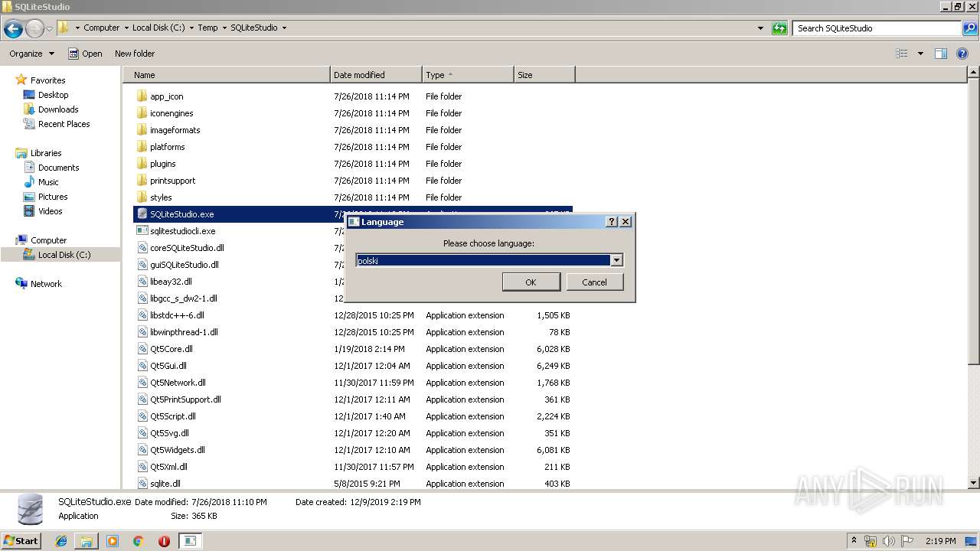The height and width of the screenshot is (551, 980).
Task: Launch Chrome from the taskbar
Action: coord(138,541)
